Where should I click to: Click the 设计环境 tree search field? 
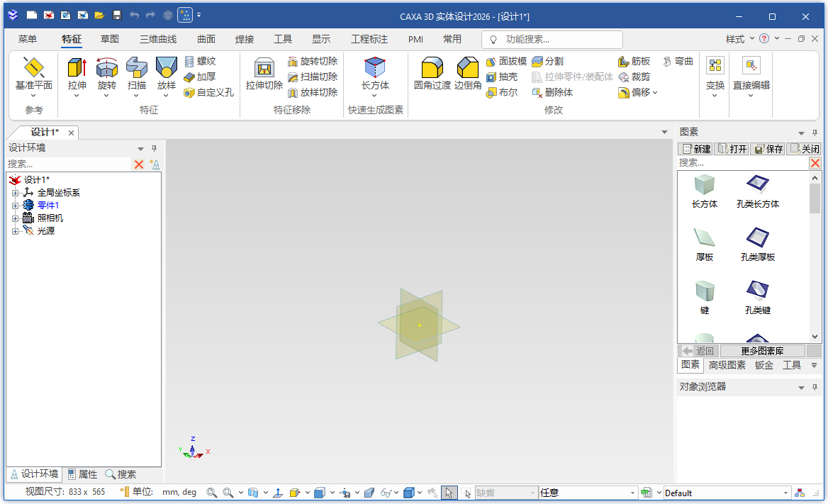click(x=67, y=164)
